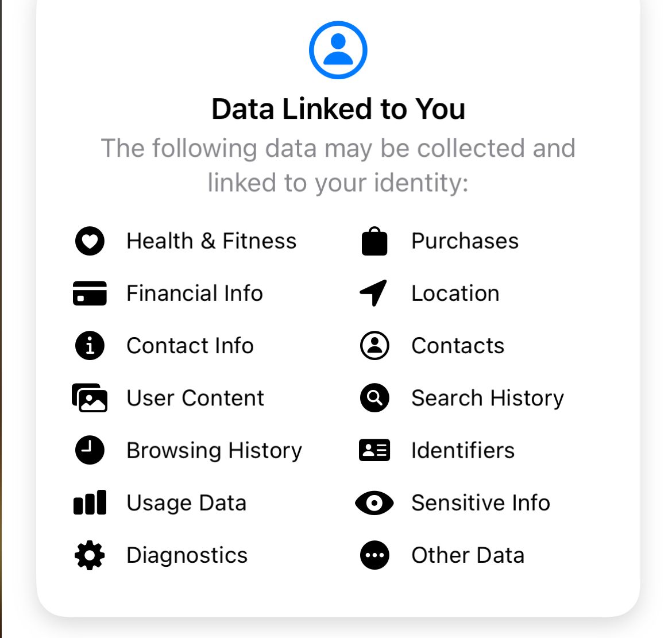Open the Sensitive Info entry
Screen dimensions: 672x638
[480, 503]
